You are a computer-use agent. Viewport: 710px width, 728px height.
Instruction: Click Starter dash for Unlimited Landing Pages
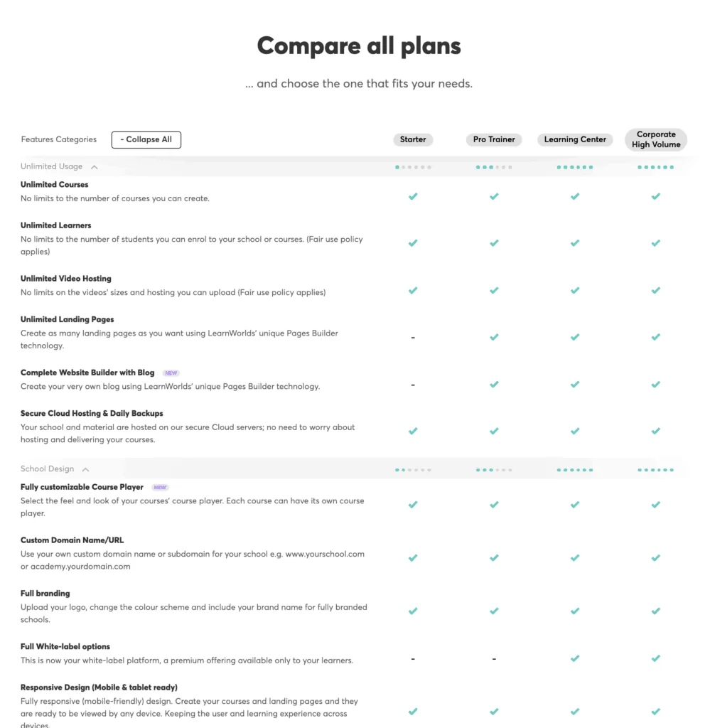(x=412, y=338)
